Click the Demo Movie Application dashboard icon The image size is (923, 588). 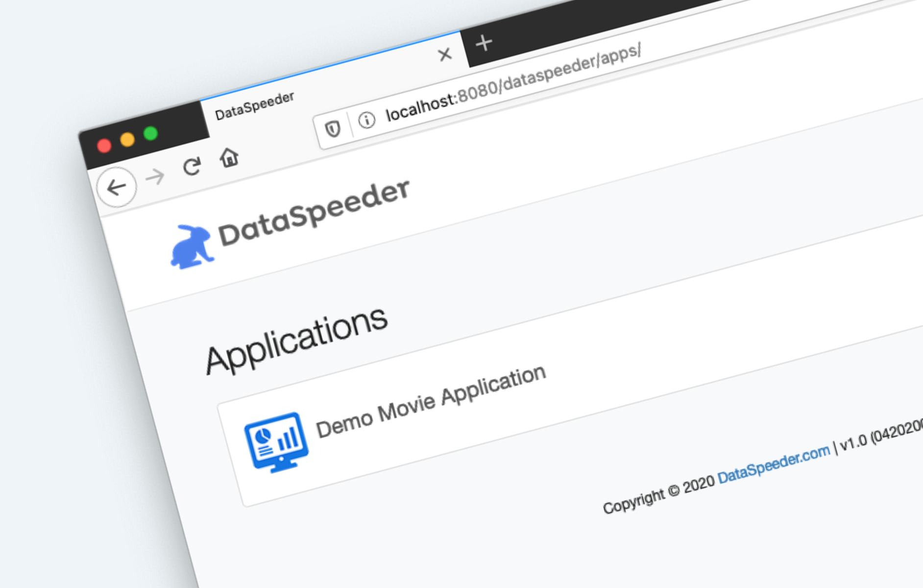[277, 442]
